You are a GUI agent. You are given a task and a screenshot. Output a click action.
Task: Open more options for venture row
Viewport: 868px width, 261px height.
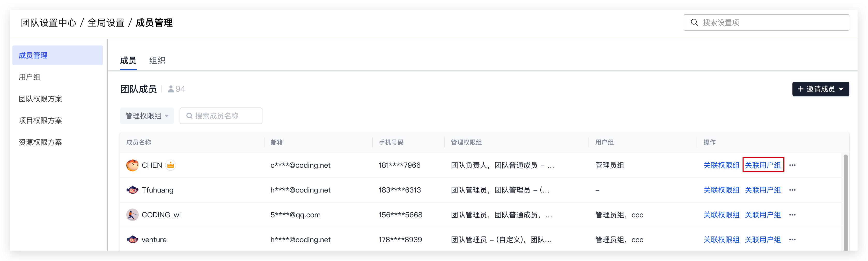(x=792, y=240)
